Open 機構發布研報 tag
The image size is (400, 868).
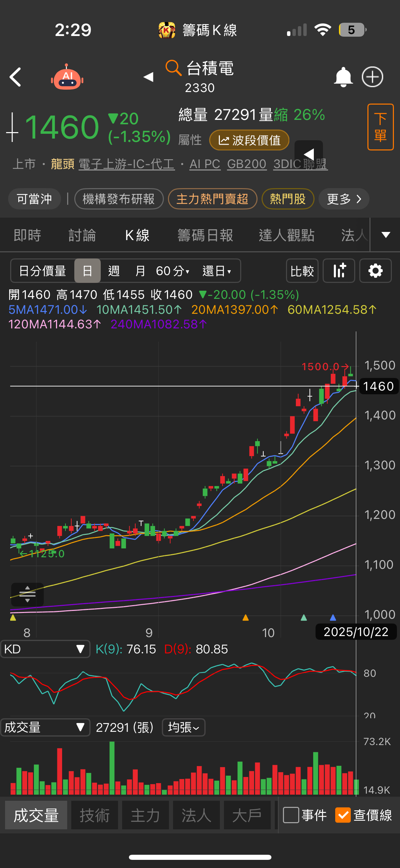pyautogui.click(x=119, y=199)
